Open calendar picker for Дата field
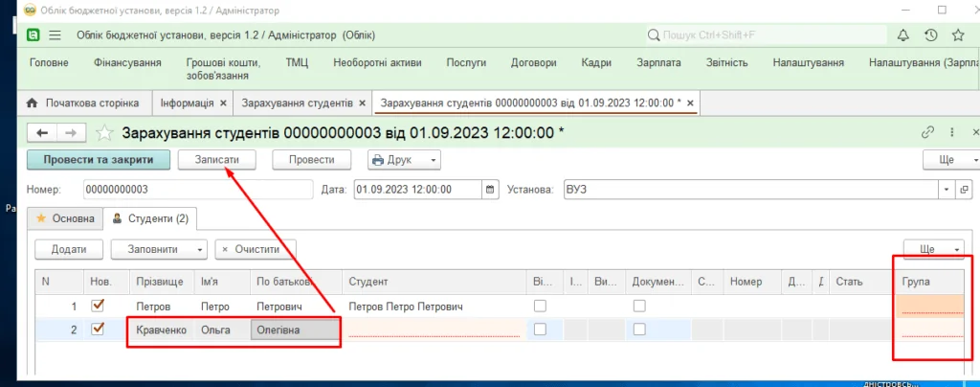The width and height of the screenshot is (980, 387). click(x=490, y=190)
